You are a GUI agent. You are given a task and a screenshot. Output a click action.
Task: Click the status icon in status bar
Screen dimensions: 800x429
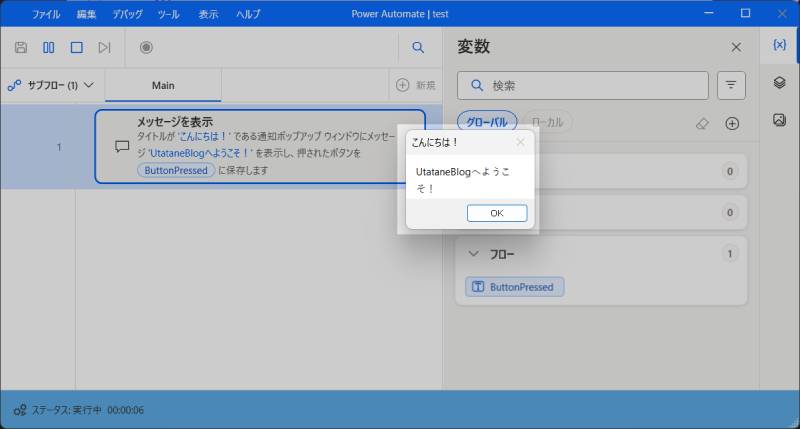click(20, 410)
